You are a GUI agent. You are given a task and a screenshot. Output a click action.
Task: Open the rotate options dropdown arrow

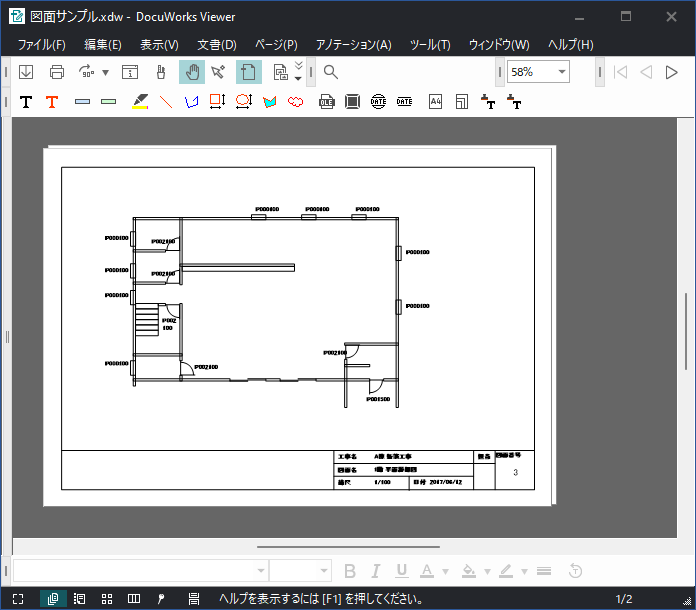106,72
